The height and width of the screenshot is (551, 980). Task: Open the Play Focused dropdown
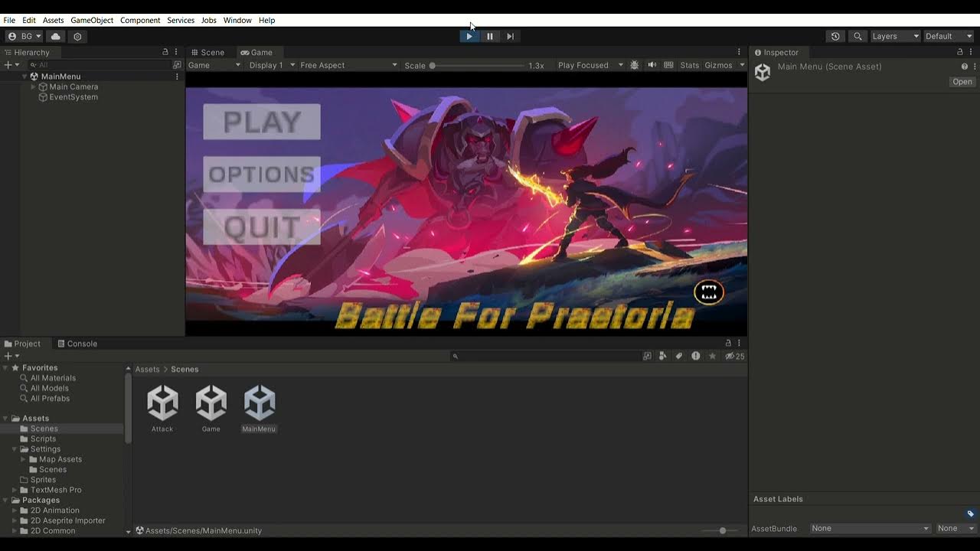coord(590,65)
